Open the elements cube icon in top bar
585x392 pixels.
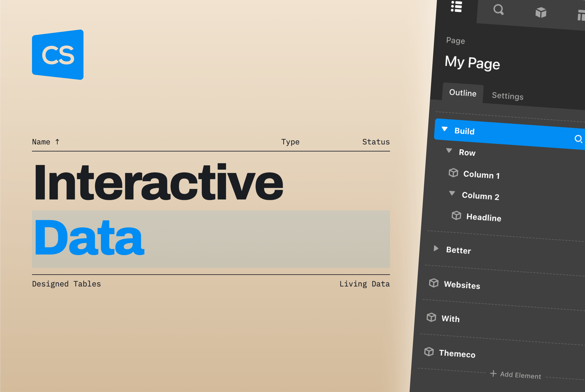coord(541,12)
